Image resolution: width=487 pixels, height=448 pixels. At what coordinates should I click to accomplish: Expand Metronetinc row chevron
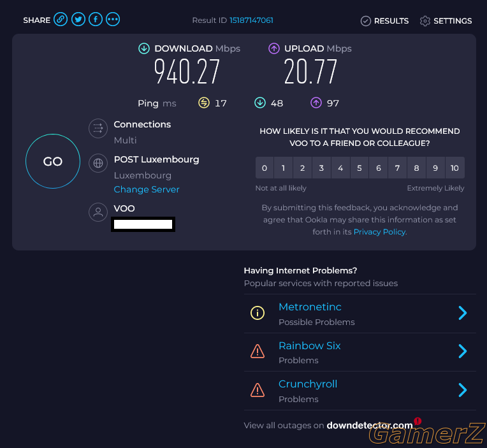(x=463, y=313)
